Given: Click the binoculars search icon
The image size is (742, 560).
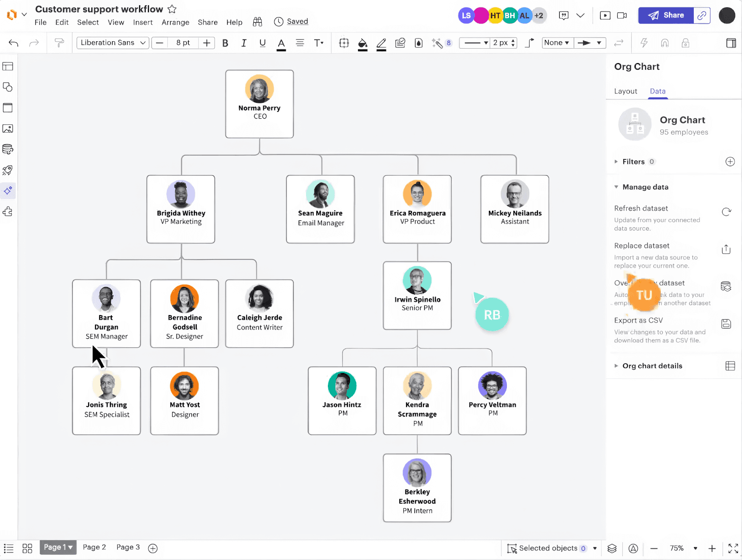Looking at the screenshot, I should pyautogui.click(x=257, y=22).
